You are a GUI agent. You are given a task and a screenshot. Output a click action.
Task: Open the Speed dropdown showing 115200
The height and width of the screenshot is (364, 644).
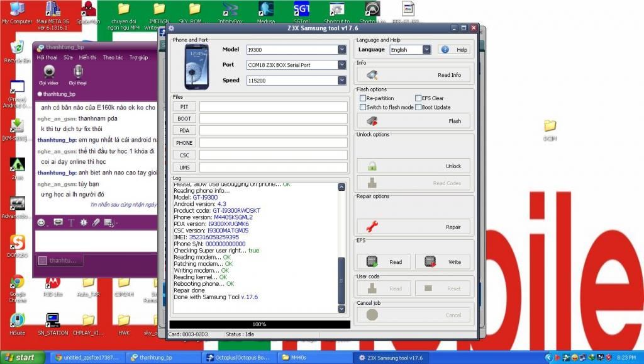pyautogui.click(x=341, y=80)
